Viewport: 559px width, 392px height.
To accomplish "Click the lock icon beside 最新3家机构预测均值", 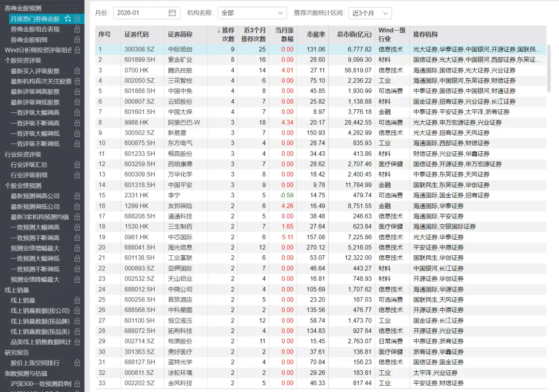I will click(77, 217).
